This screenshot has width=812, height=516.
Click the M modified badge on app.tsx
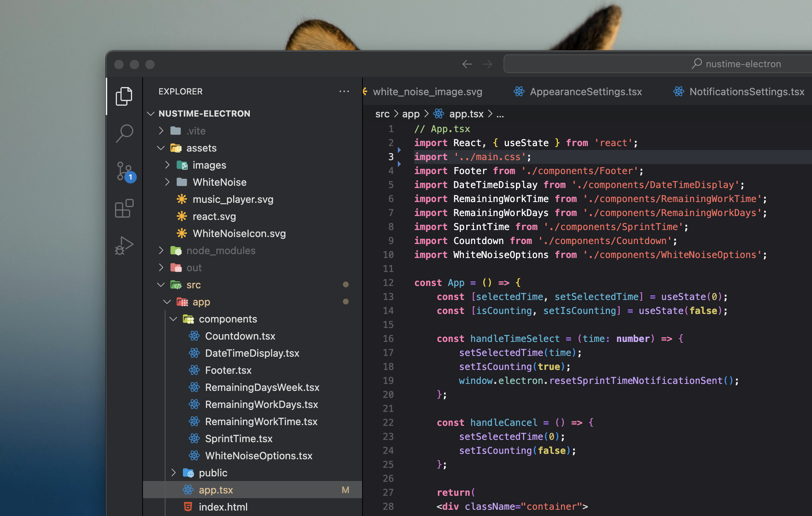pyautogui.click(x=345, y=490)
